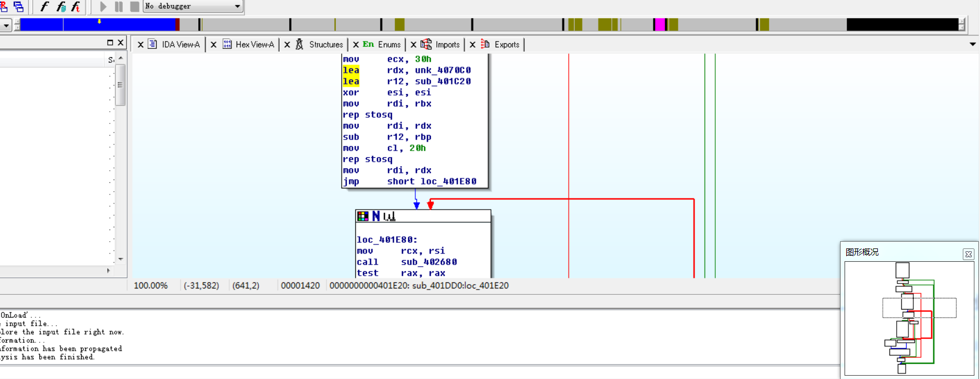This screenshot has height=379, width=980.
Task: Click 'loc_401E80' target in jmp short line
Action: click(449, 181)
